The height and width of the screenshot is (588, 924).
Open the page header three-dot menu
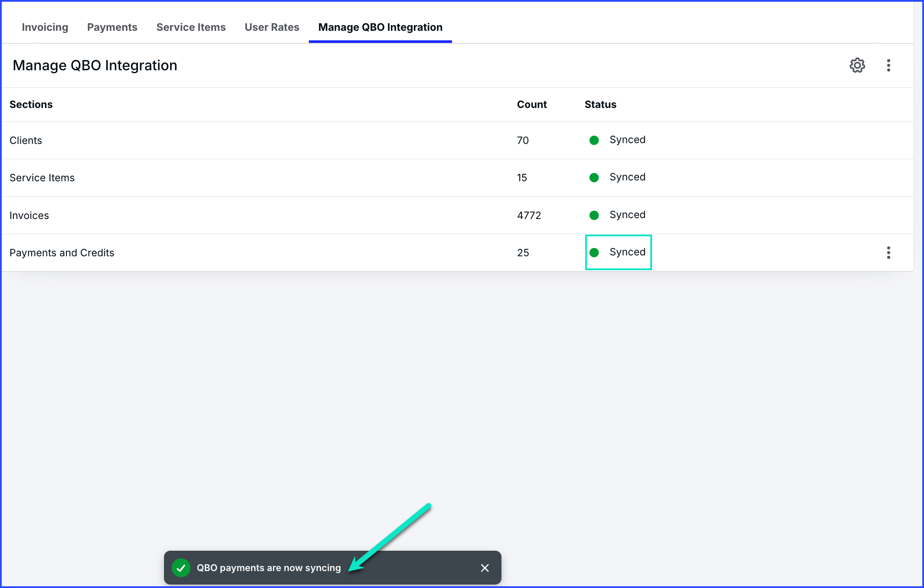(888, 65)
